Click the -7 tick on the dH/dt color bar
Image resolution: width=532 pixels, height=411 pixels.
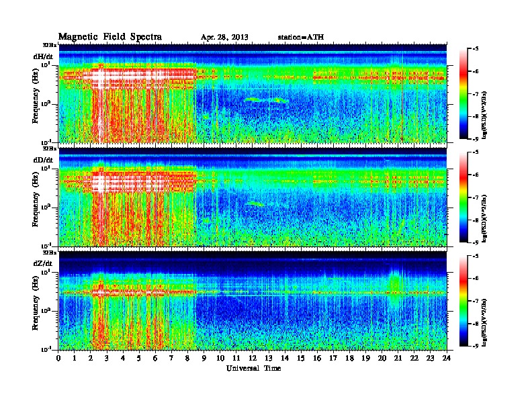[x=476, y=94]
